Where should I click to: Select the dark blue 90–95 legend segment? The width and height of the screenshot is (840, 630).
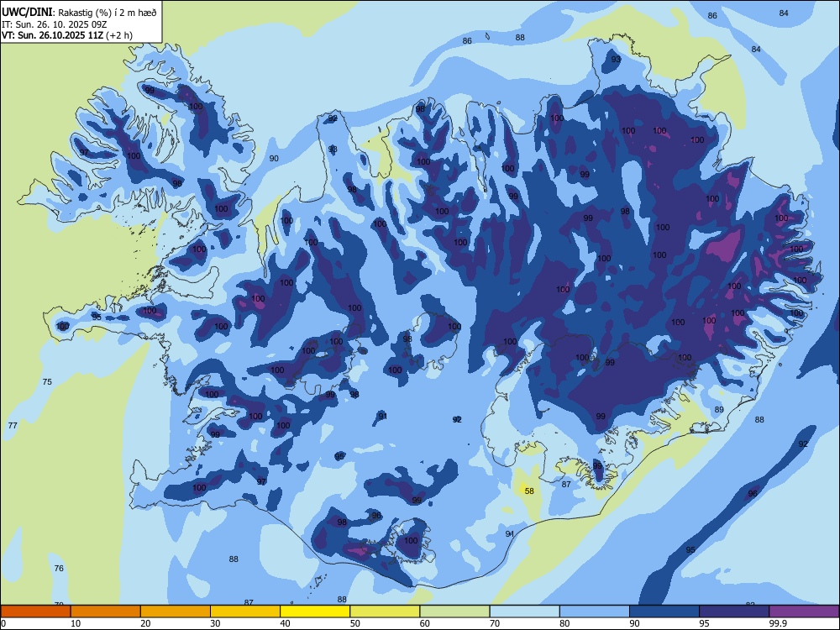pos(664,612)
